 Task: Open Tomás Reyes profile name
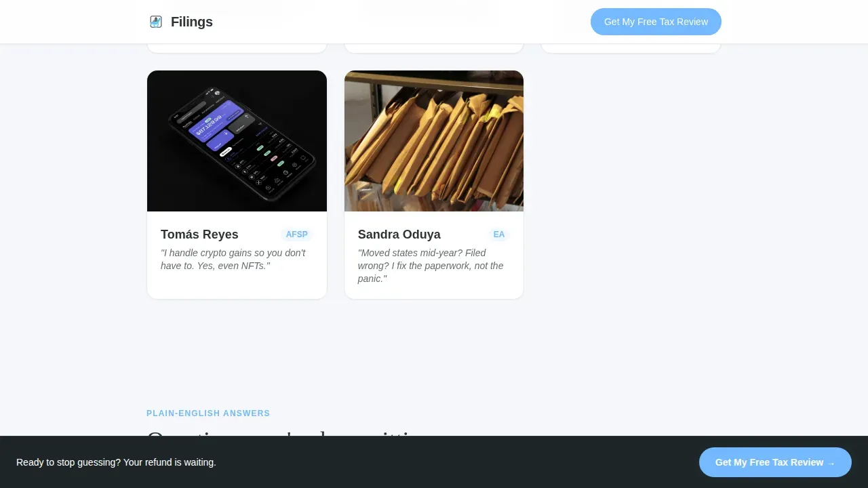199,235
